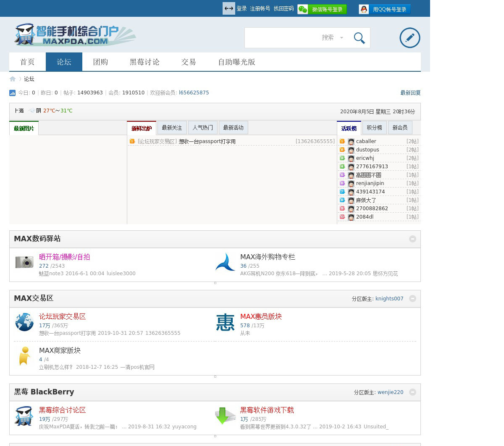
Task: Select the 积分榜 tab
Action: click(374, 128)
